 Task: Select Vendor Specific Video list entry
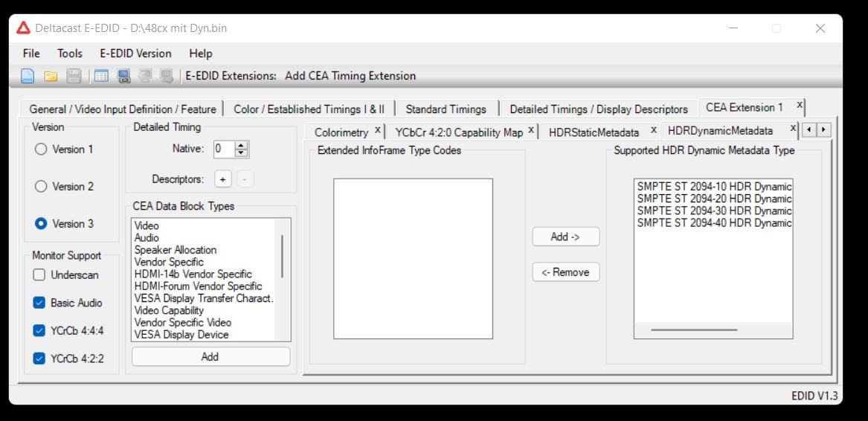183,322
